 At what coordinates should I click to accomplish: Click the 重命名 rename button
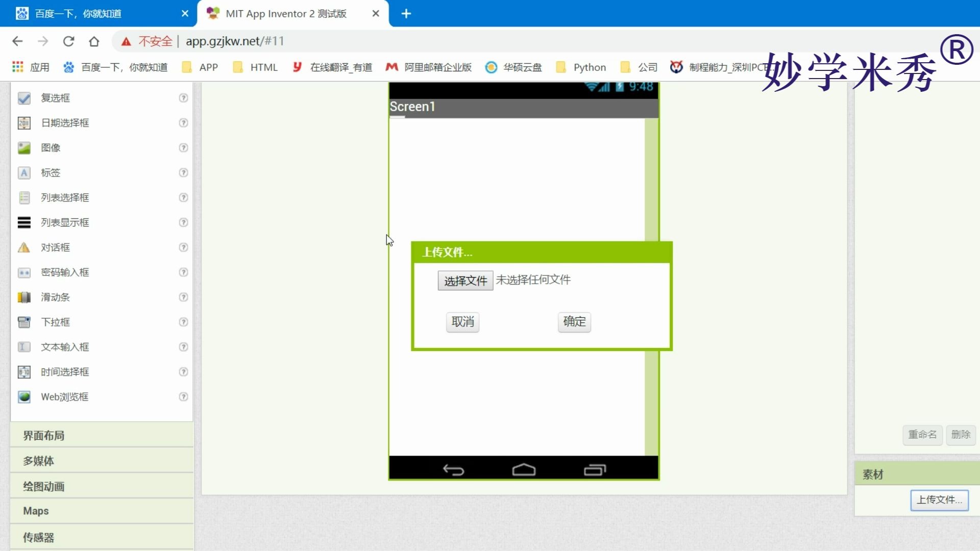click(x=922, y=435)
